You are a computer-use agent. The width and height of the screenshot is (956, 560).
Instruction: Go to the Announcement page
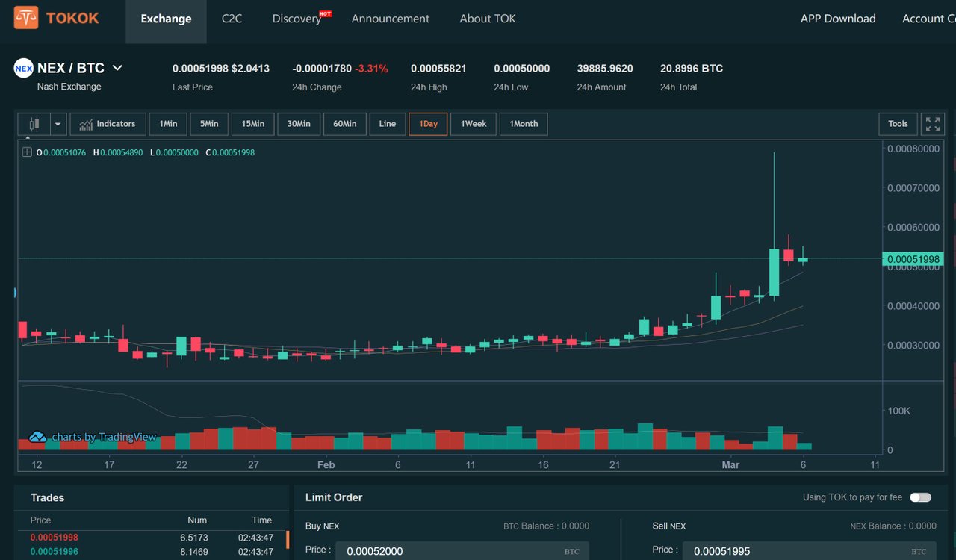pos(391,19)
